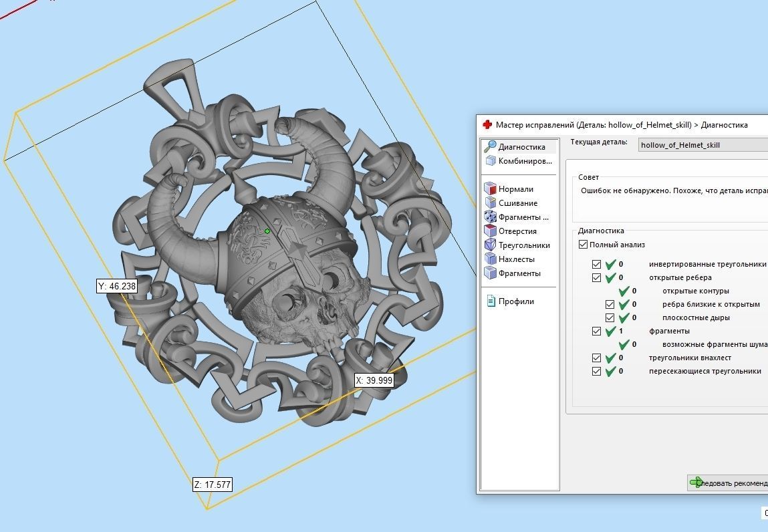Open the Сшивание repair section
The width and height of the screenshot is (768, 532).
pyautogui.click(x=518, y=203)
